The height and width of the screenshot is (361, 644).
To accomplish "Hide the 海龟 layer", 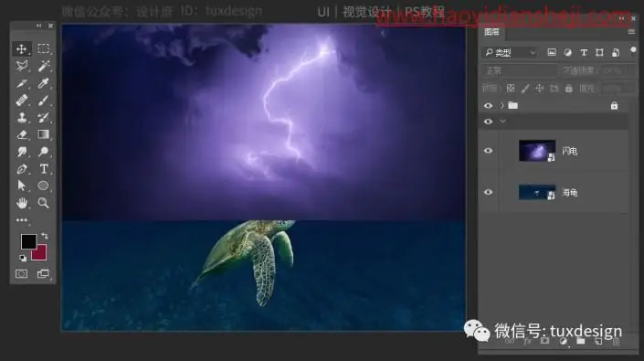I will [488, 192].
